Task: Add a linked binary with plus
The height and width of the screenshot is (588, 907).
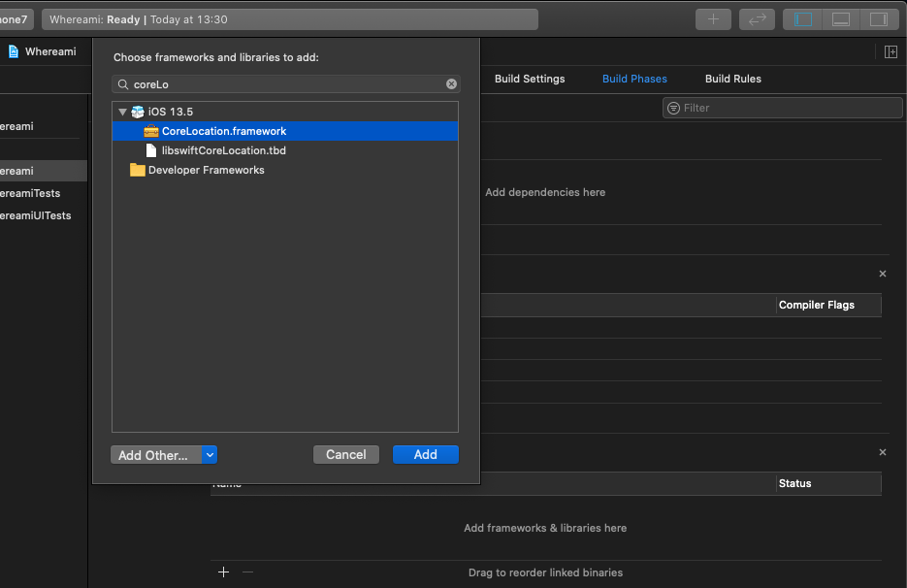Action: [x=224, y=572]
